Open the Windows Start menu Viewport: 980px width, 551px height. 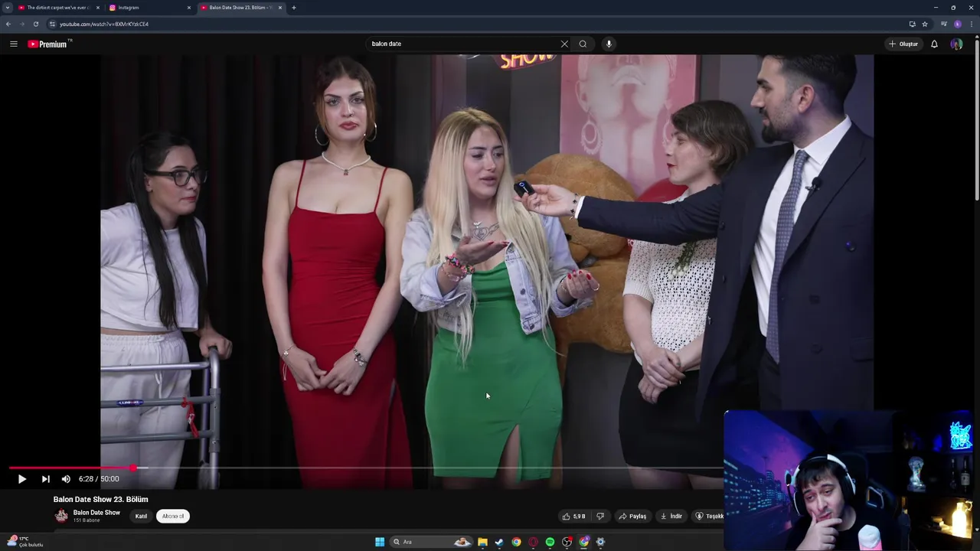pyautogui.click(x=380, y=542)
